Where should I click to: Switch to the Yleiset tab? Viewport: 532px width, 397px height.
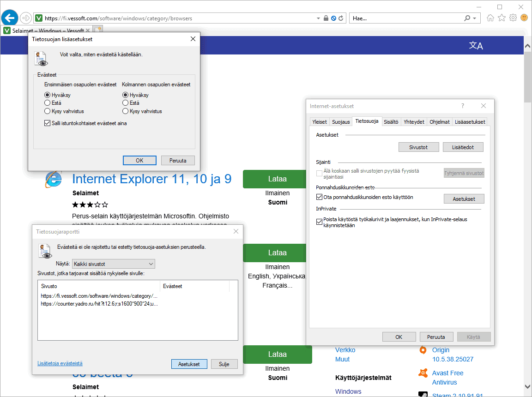(x=319, y=122)
